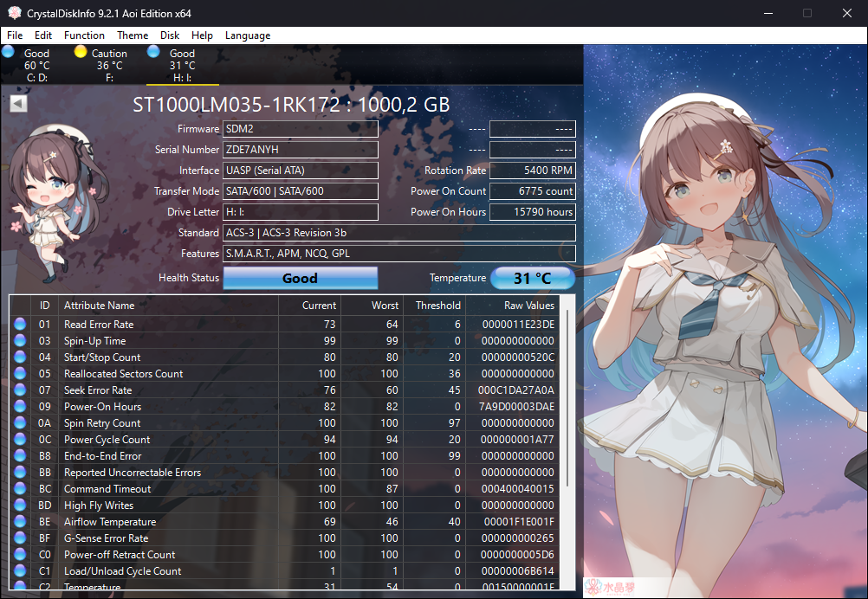
Task: Click the Features field S.M.A.R.T., APM
Action: (399, 254)
